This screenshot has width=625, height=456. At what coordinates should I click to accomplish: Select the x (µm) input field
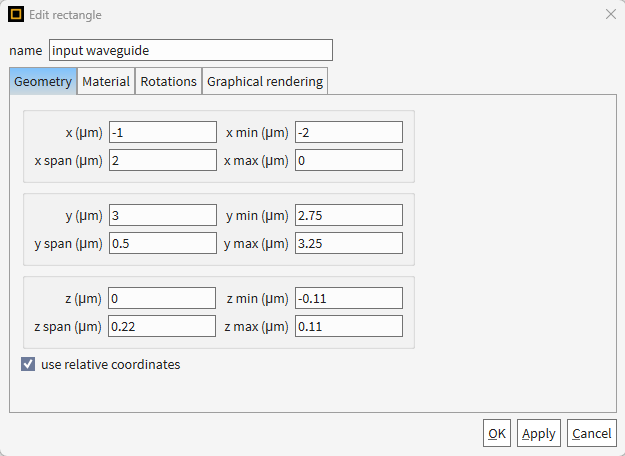click(x=163, y=132)
